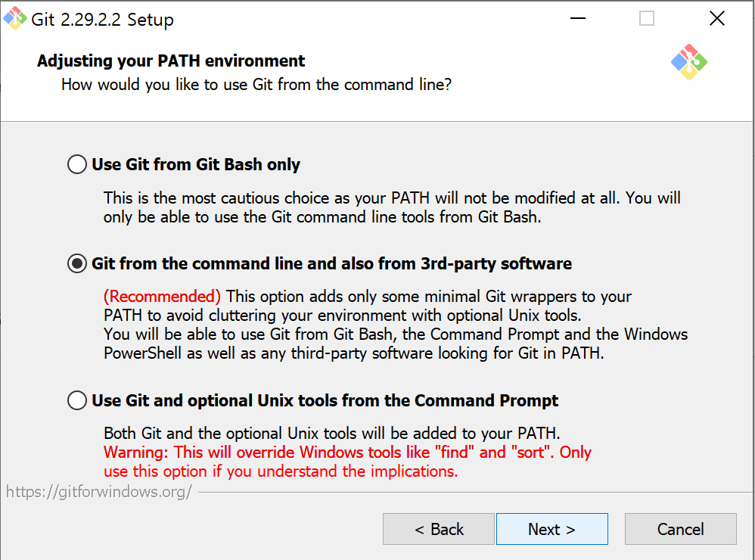Image resolution: width=755 pixels, height=560 pixels.
Task: Click the '3rd-party software' option label
Action: (x=332, y=264)
